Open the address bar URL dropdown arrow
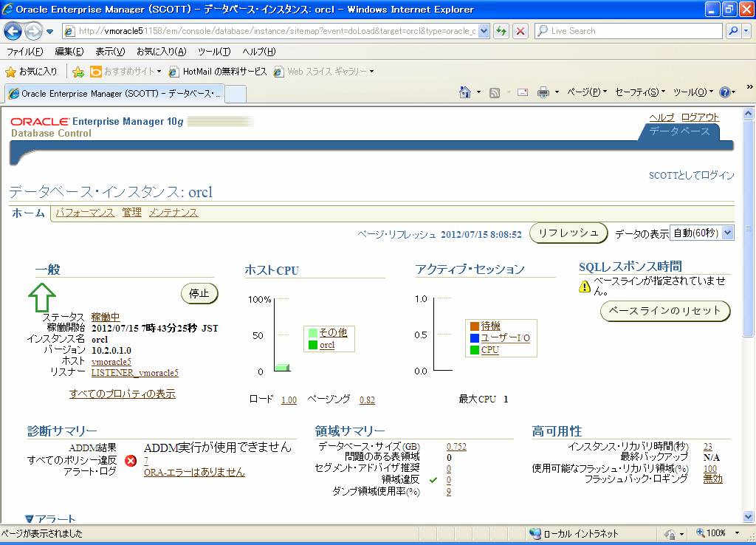The image size is (756, 545). point(484,31)
